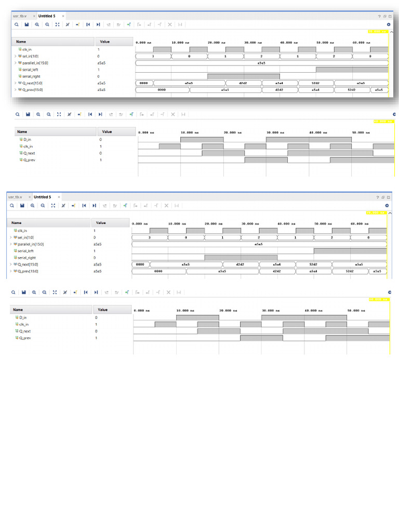Save waveform in the second waveform panel toolbar
Image resolution: width=399 pixels, height=532 pixels.
(x=28, y=114)
